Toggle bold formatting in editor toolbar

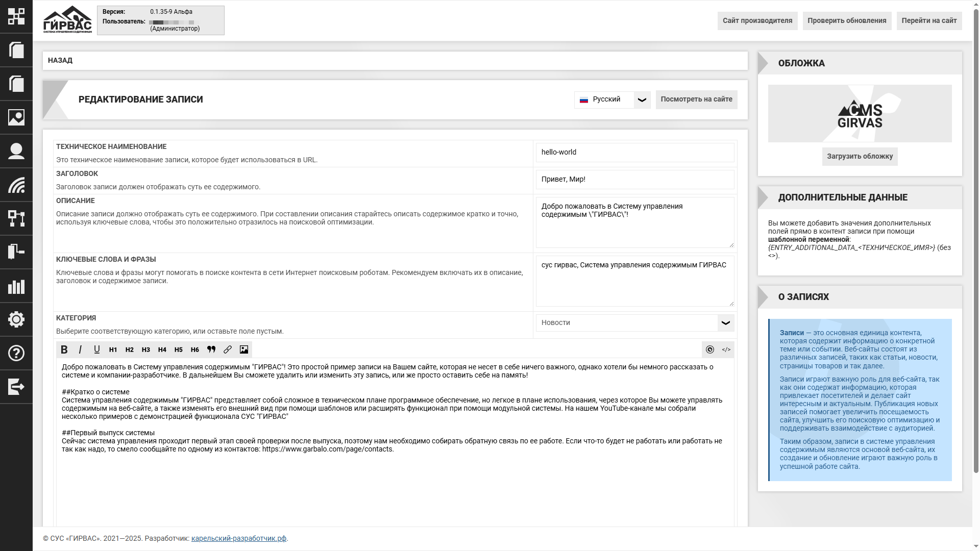(x=64, y=349)
